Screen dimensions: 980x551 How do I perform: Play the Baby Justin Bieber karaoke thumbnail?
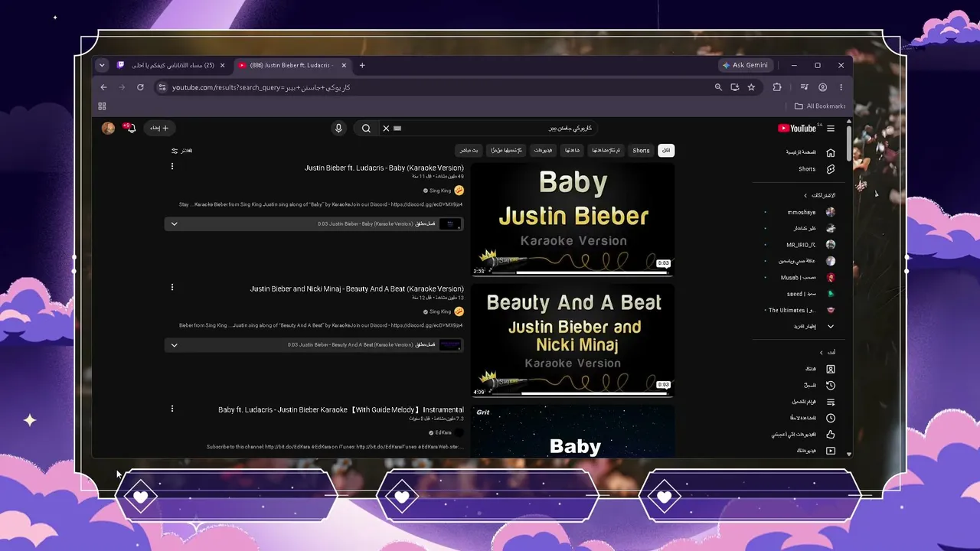tap(573, 220)
